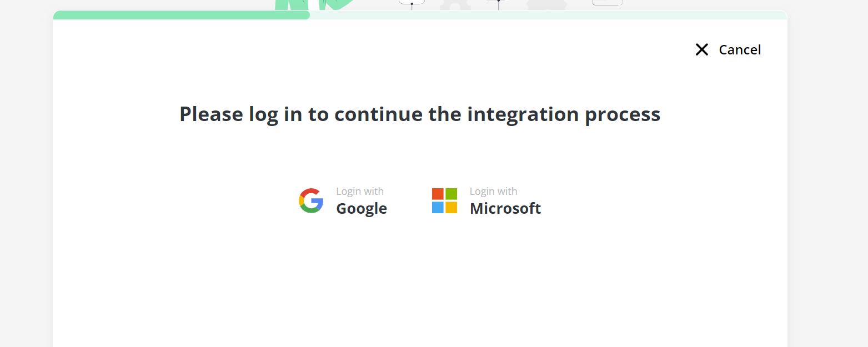
Task: Click the Microsoft logo icon
Action: (444, 200)
